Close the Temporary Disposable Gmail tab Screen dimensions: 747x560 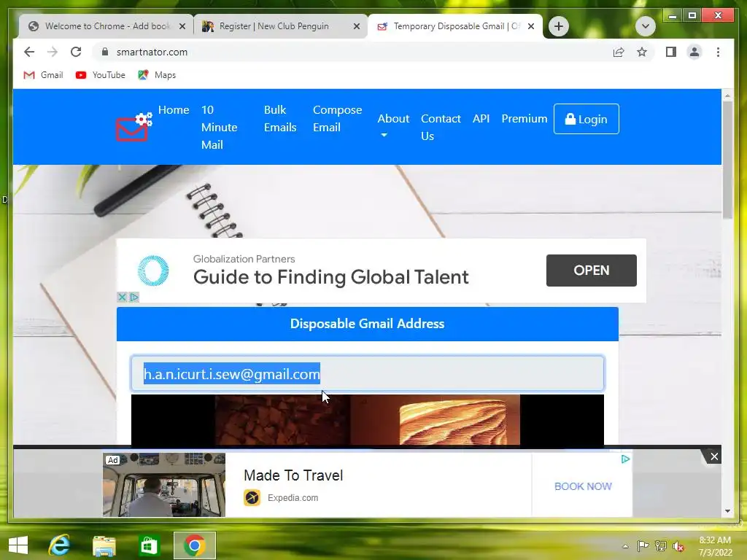point(531,26)
